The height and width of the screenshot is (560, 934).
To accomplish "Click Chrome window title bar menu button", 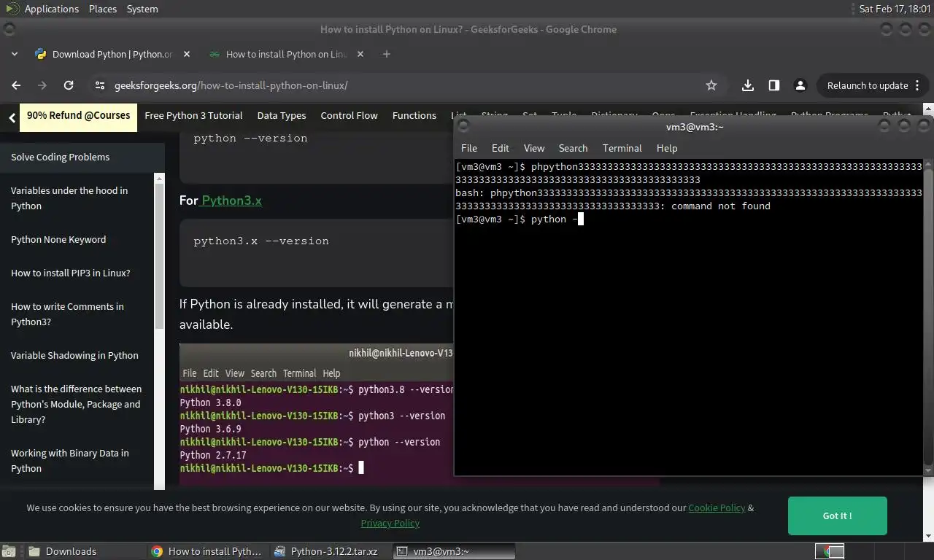I will (9, 29).
